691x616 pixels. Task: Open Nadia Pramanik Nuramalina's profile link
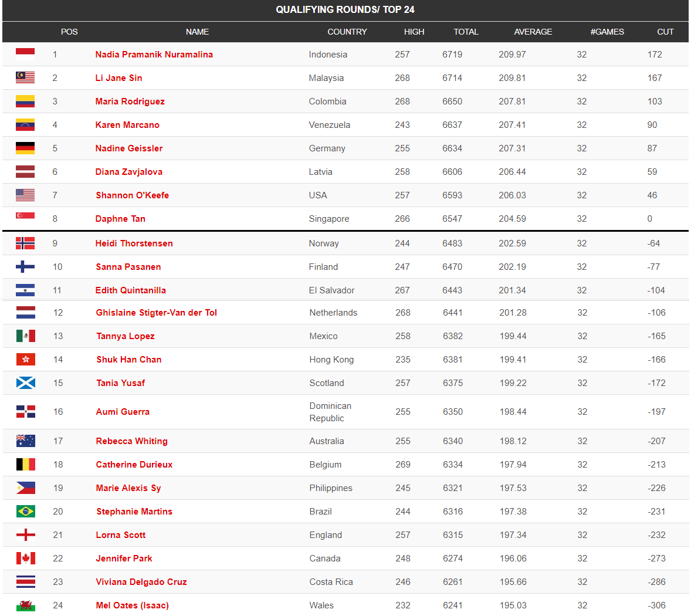pyautogui.click(x=154, y=55)
